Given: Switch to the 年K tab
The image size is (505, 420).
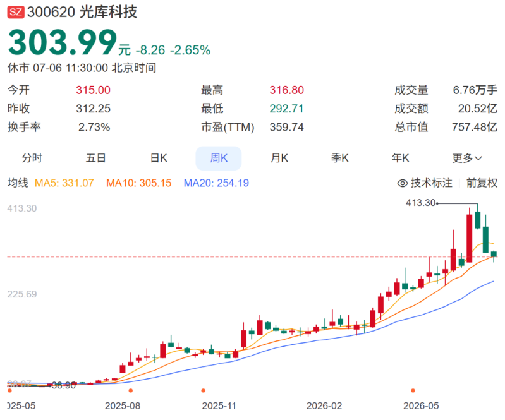Looking at the screenshot, I should coord(400,158).
